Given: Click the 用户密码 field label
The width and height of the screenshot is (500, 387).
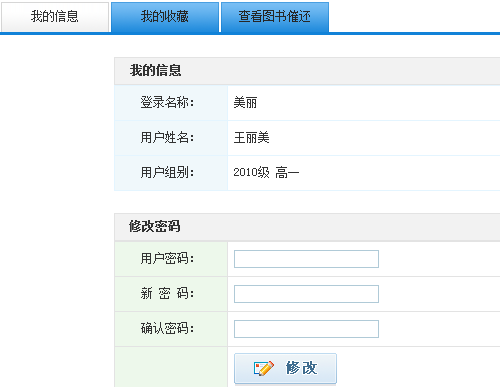Looking at the screenshot, I should click(167, 258).
